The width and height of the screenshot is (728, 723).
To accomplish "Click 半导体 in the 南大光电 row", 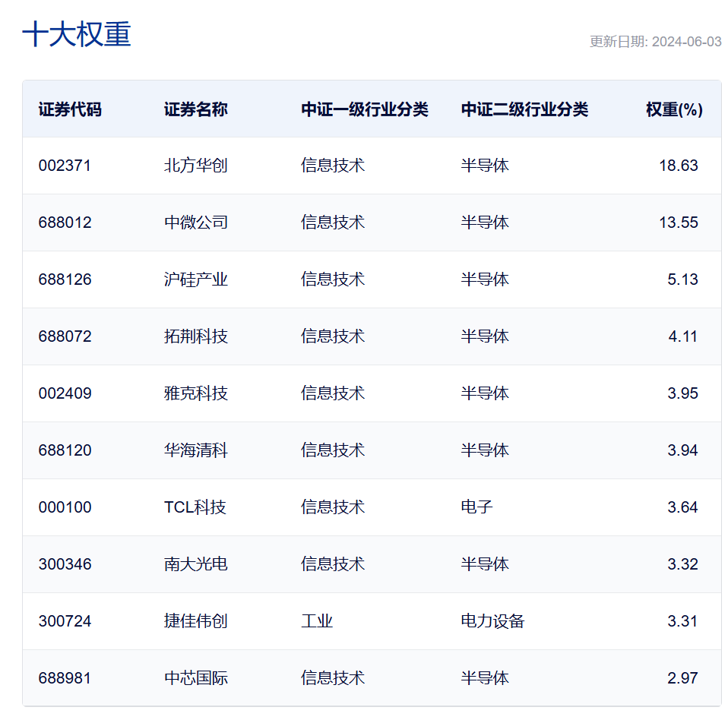I will [484, 565].
